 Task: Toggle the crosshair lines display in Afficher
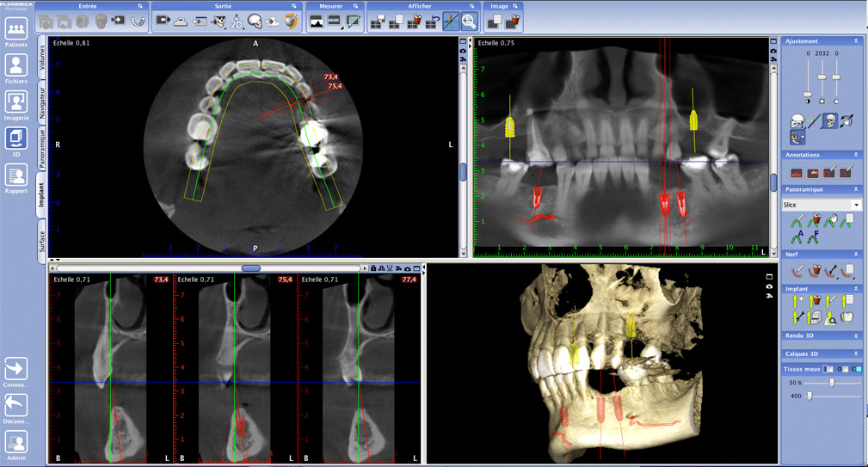point(451,21)
